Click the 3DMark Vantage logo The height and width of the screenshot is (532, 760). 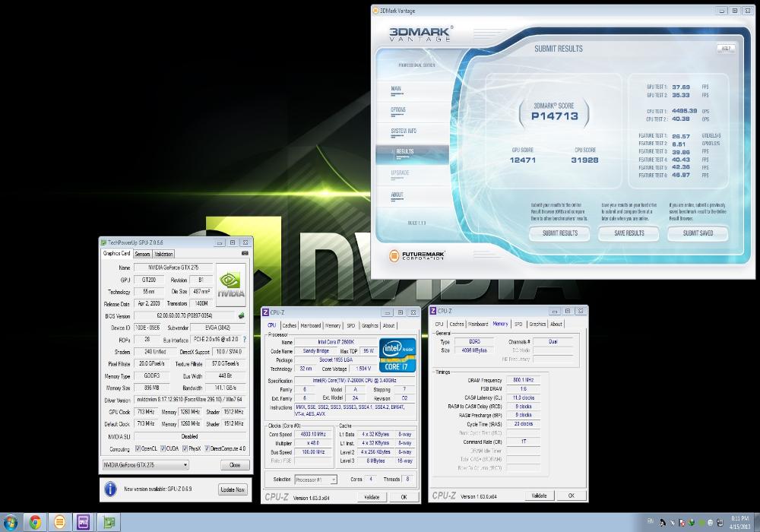pyautogui.click(x=421, y=33)
